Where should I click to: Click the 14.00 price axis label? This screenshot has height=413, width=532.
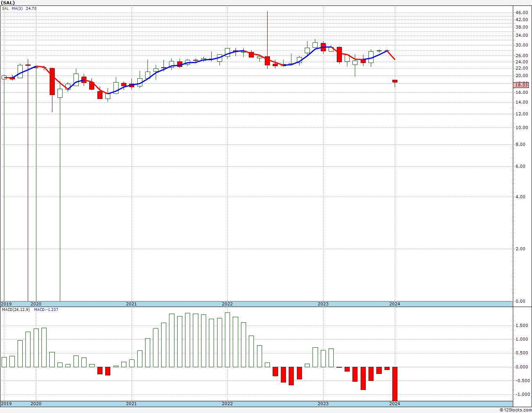(x=522, y=102)
